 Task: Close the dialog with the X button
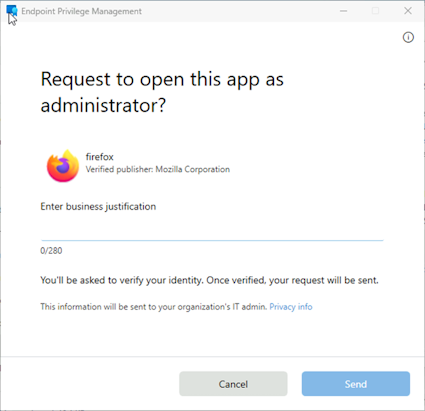point(408,11)
